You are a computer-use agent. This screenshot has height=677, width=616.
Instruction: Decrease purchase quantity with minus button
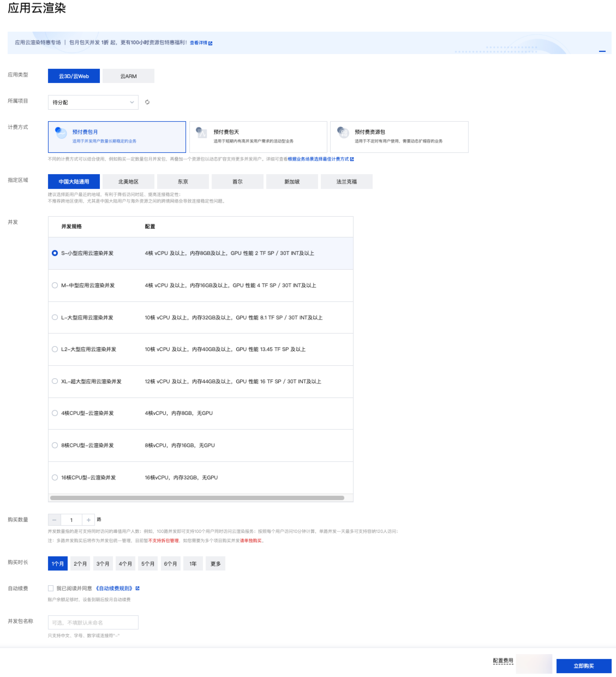[55, 520]
